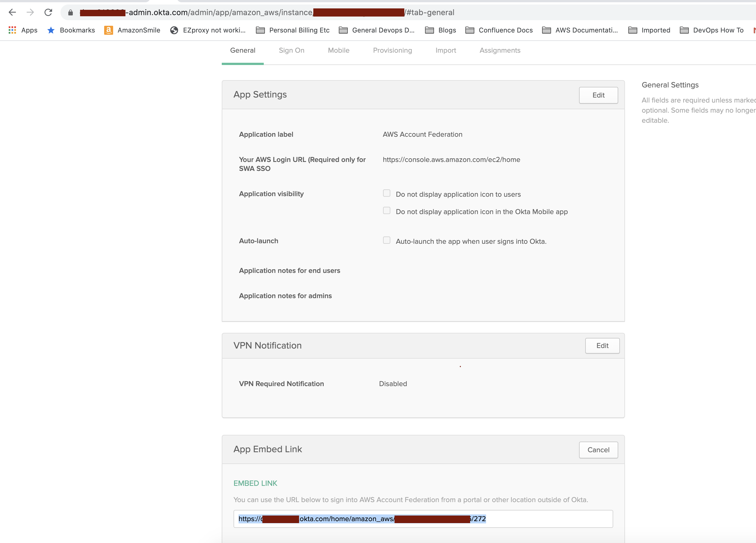This screenshot has width=756, height=543.
Task: Switch to the Sign On tab
Action: click(291, 50)
